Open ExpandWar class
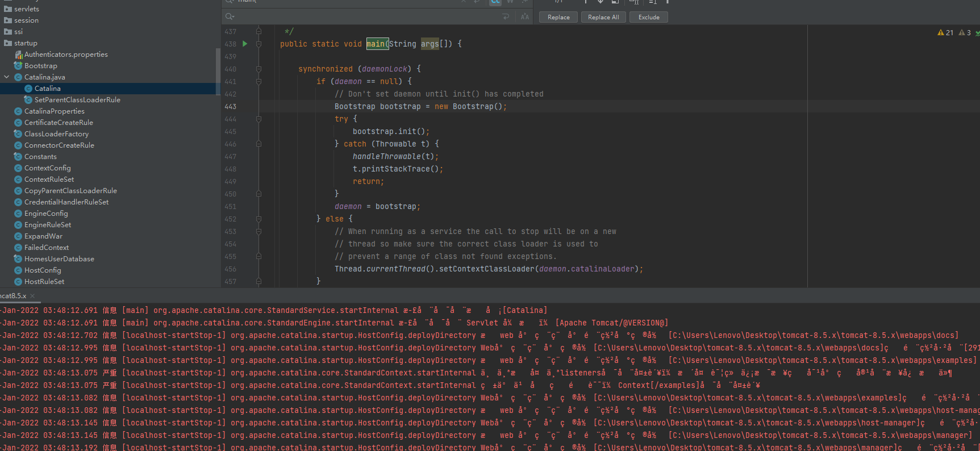The width and height of the screenshot is (980, 451). pos(43,236)
